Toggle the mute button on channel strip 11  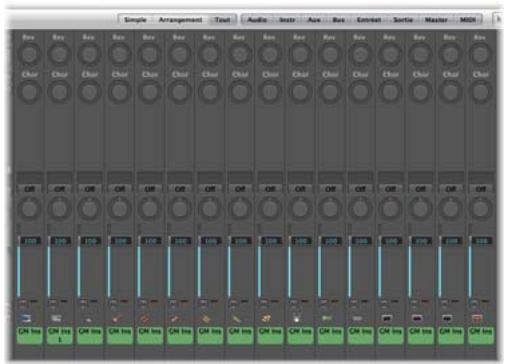[323, 302]
